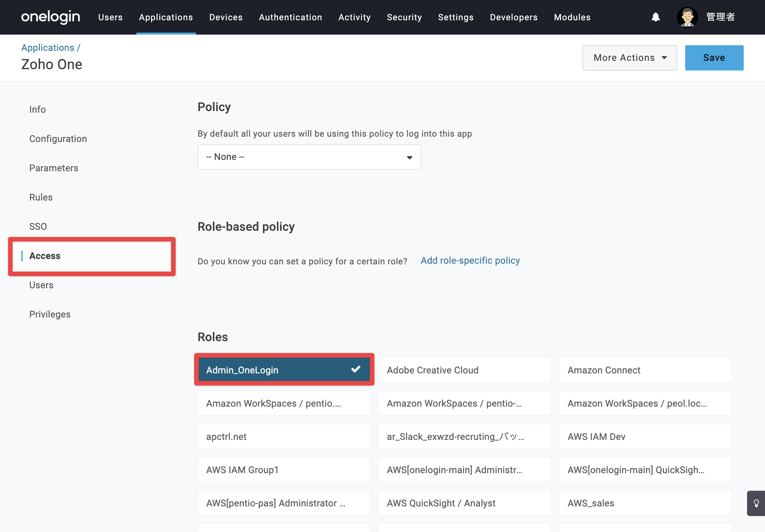Toggle the ar_Slack_exwzd-recruting role
The image size is (765, 532).
(x=464, y=436)
